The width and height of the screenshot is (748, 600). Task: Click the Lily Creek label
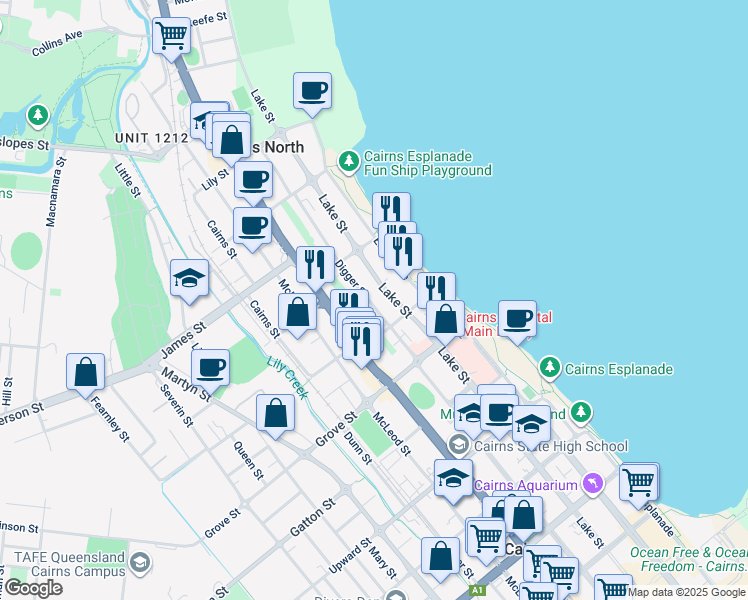point(287,378)
